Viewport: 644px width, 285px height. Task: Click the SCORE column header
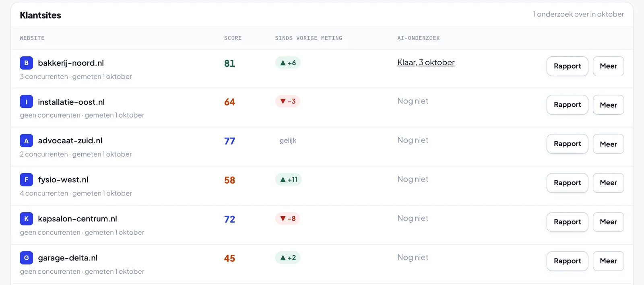pyautogui.click(x=233, y=38)
